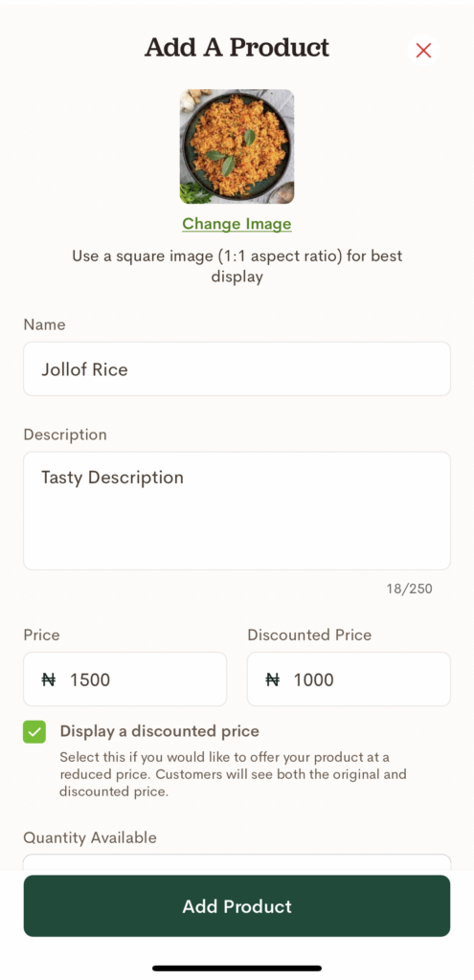Click the Quantity Available label
The height and width of the screenshot is (980, 474).
[x=90, y=837]
